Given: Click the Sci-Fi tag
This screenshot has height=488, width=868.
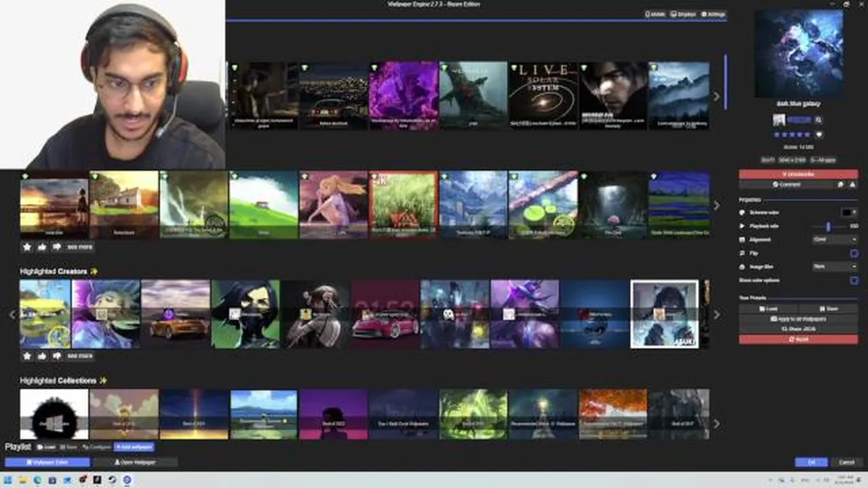Looking at the screenshot, I should (x=767, y=160).
